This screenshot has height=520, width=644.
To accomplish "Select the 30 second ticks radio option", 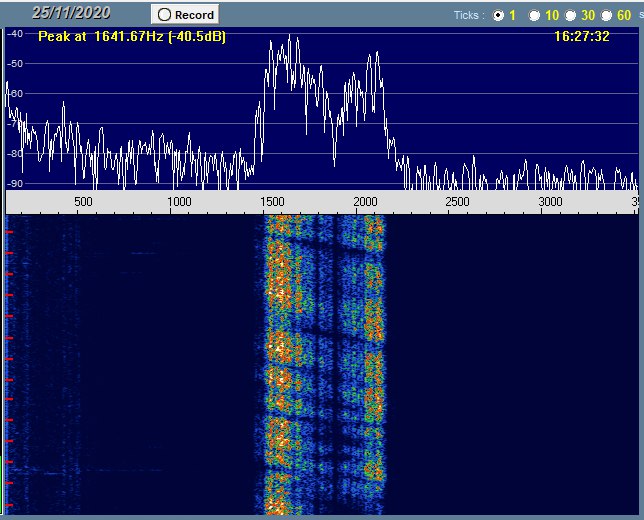I will (570, 15).
